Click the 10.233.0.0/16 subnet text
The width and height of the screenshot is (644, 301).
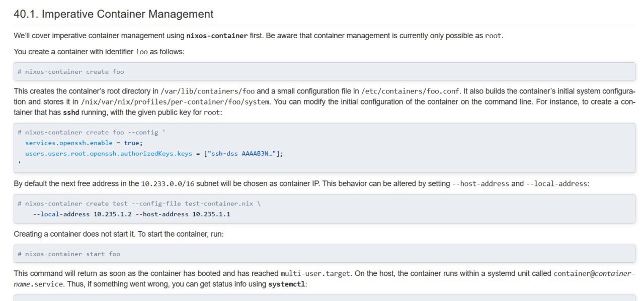pos(168,184)
